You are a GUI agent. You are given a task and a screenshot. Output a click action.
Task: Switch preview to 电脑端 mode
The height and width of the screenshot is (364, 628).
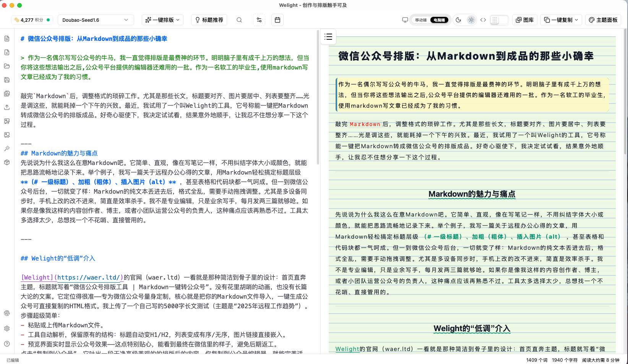pos(439,20)
